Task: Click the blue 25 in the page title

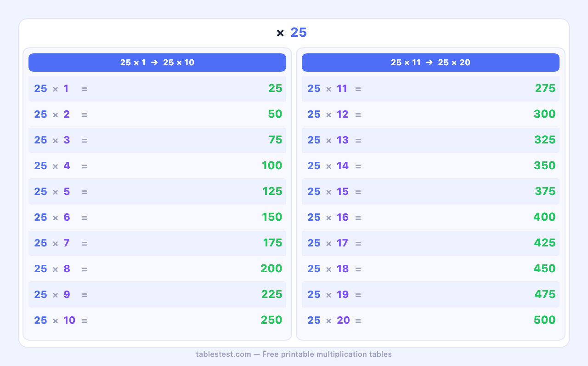Action: pyautogui.click(x=299, y=33)
